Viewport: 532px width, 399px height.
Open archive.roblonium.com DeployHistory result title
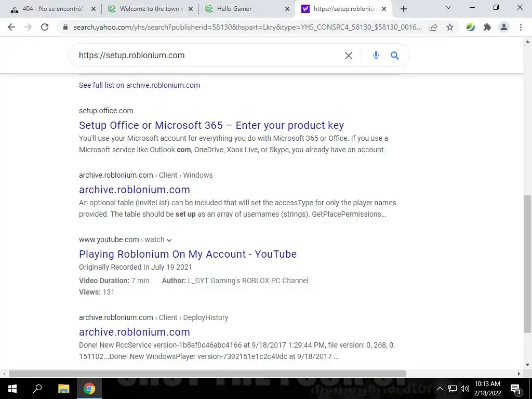point(135,332)
